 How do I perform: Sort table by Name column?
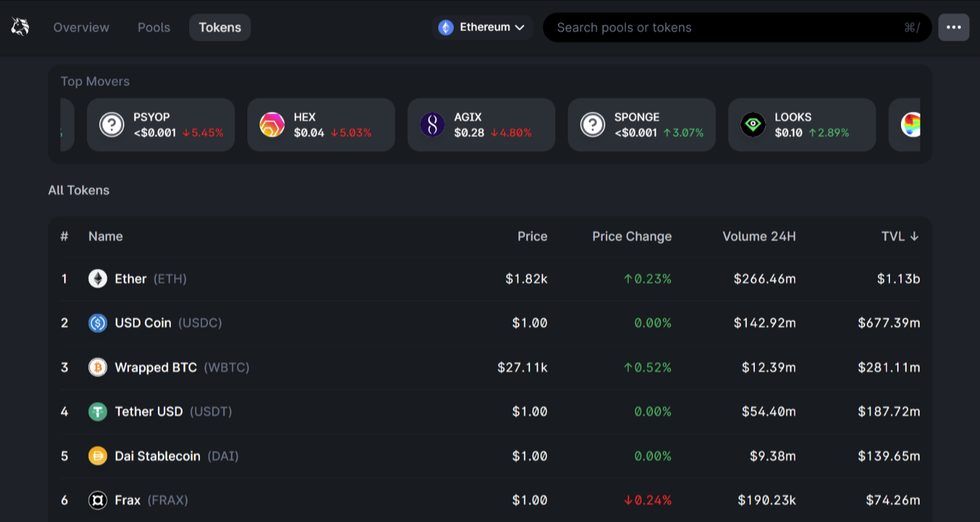[x=106, y=237]
